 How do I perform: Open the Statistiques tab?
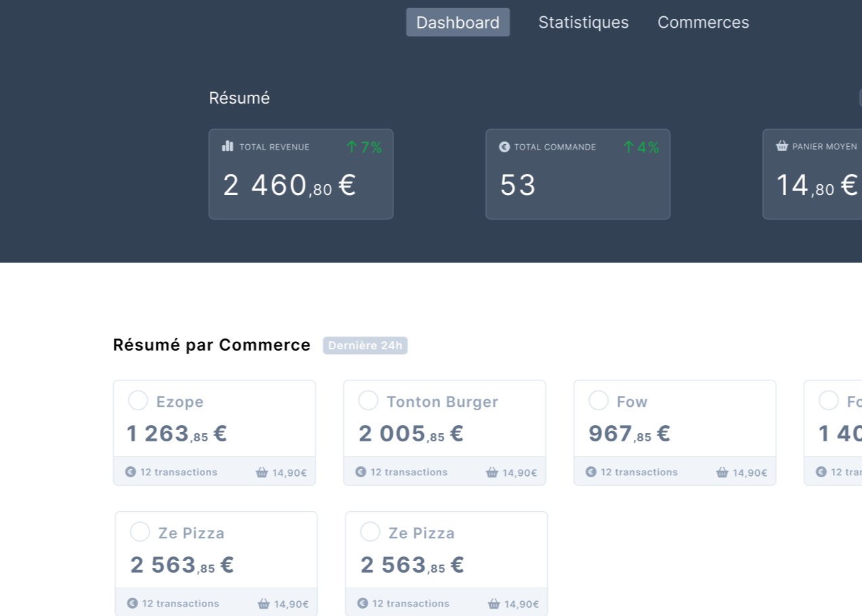click(583, 22)
